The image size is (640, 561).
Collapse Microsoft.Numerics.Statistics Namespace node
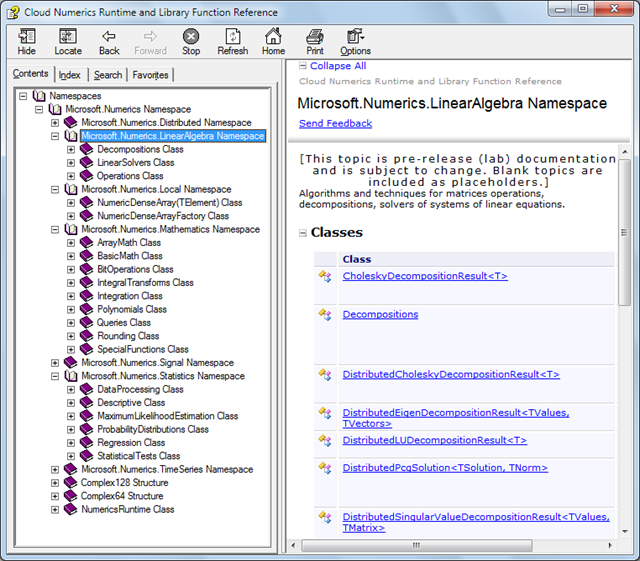pos(55,376)
